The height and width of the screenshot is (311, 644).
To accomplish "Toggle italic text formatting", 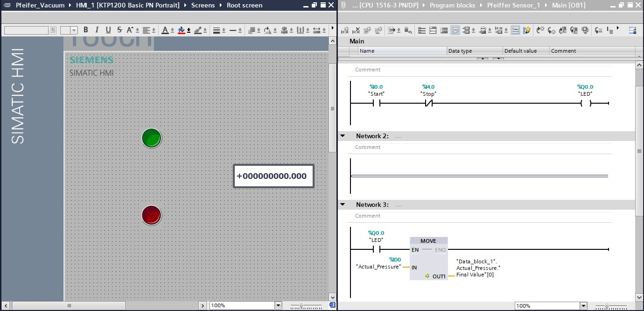I will [x=97, y=30].
